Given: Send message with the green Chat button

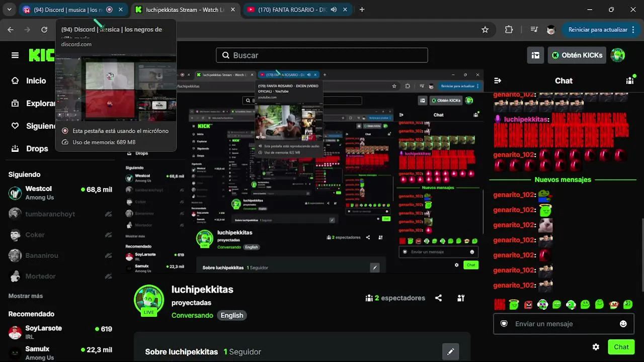Looking at the screenshot, I should coord(621,347).
